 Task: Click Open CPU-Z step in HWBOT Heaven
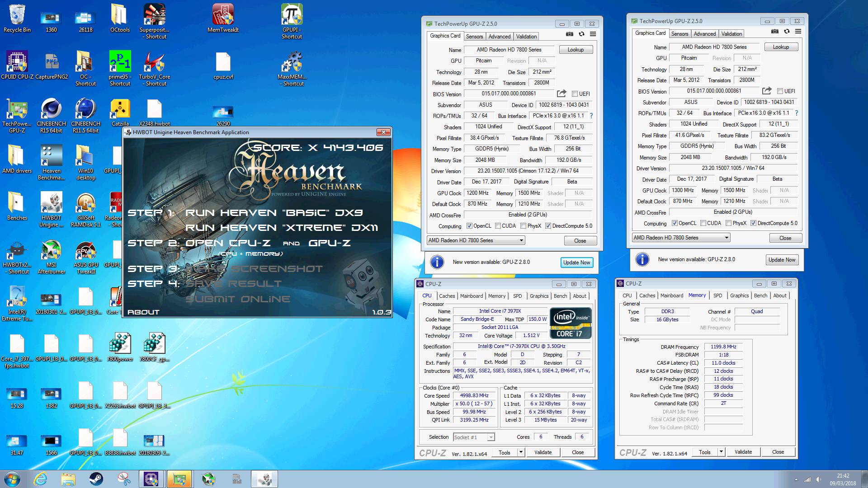(x=228, y=243)
